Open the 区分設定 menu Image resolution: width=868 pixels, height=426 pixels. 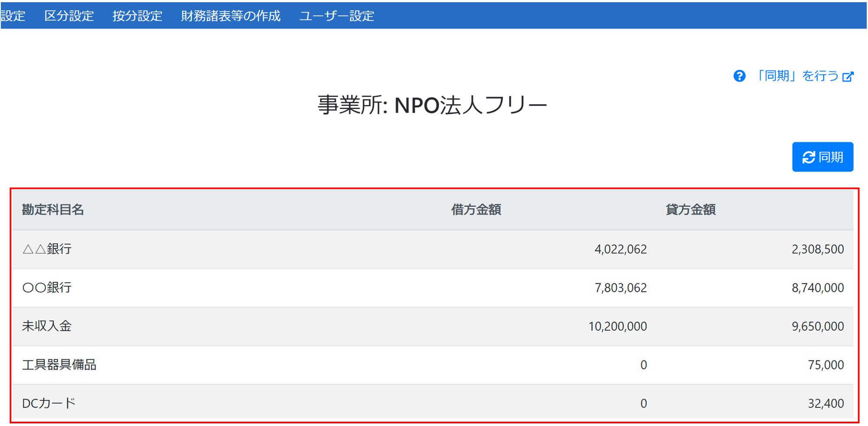[69, 16]
